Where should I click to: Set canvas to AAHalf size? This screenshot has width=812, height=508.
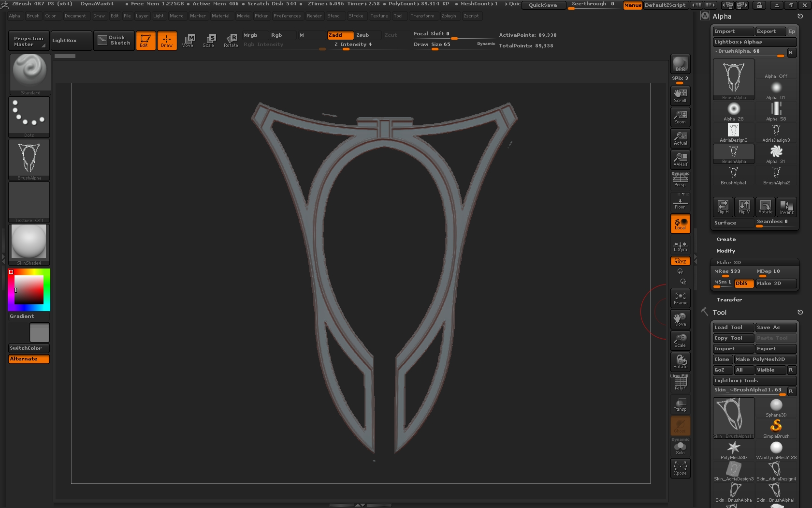coord(680,159)
